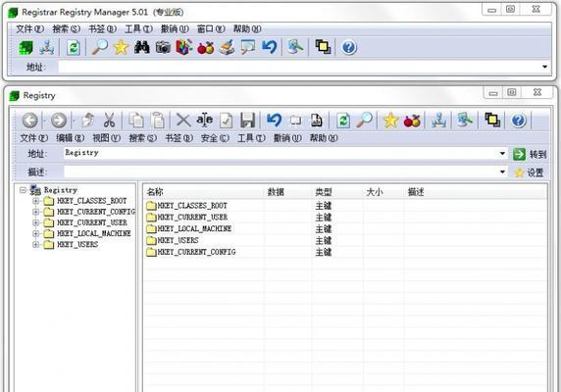Collapse the Registry root tree node

pyautogui.click(x=23, y=190)
